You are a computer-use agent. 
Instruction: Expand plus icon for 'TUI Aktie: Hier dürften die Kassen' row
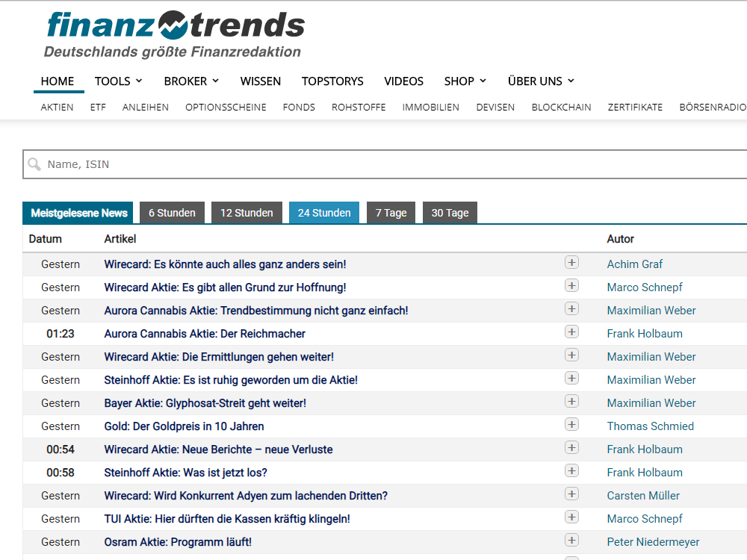point(571,517)
